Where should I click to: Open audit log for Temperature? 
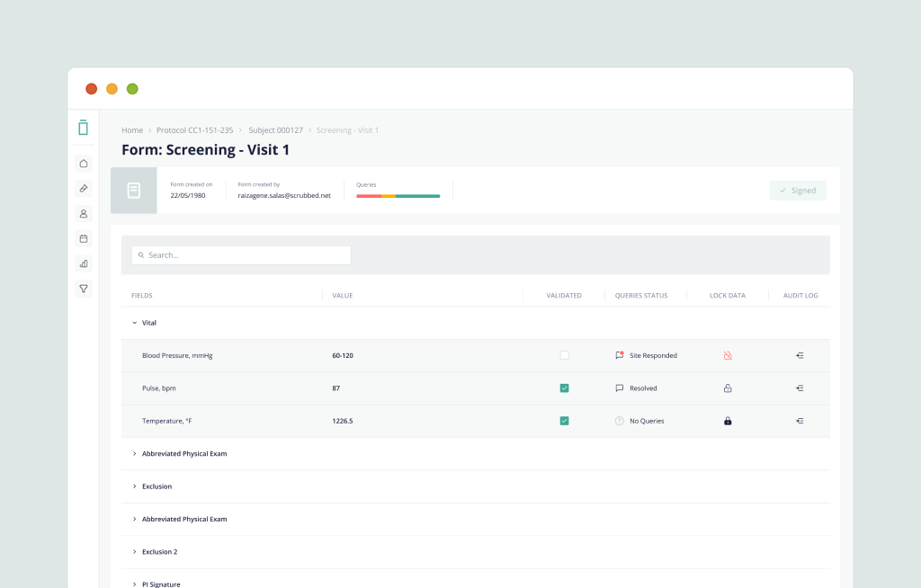point(800,421)
